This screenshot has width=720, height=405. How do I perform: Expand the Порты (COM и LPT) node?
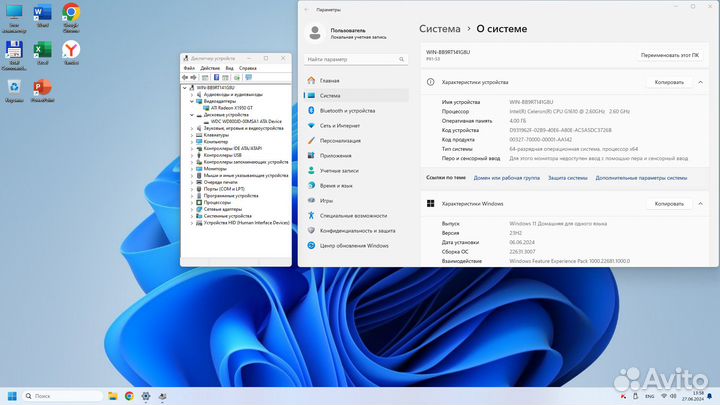pyautogui.click(x=192, y=189)
